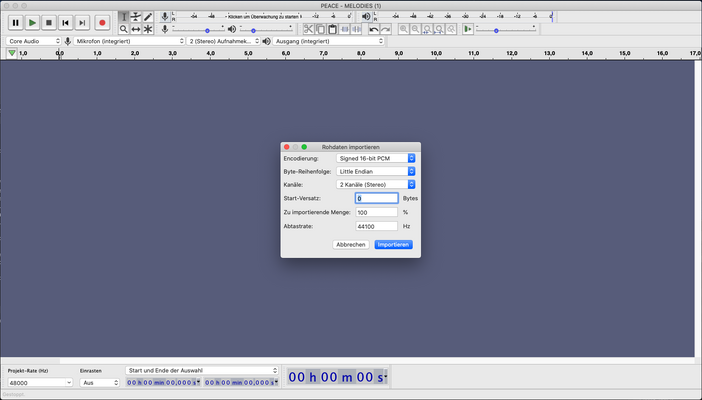This screenshot has height=400, width=702.
Task: Click the microphone icon beside recording device dropdown
Action: tap(68, 41)
